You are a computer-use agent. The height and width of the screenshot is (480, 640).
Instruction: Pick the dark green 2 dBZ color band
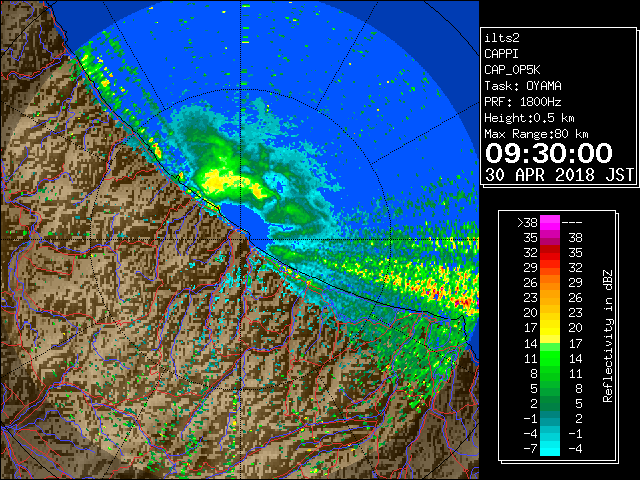[x=550, y=403]
